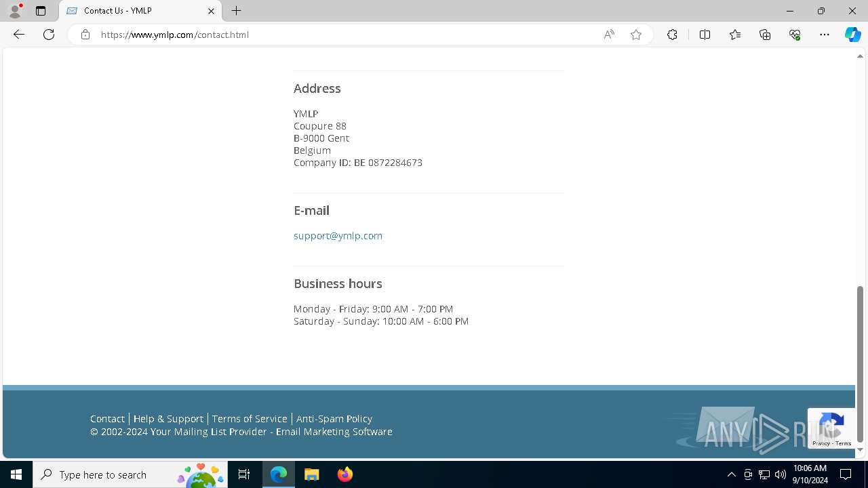Click the Coupure 88 address line
Screen dimensions: 868x488
[320, 126]
